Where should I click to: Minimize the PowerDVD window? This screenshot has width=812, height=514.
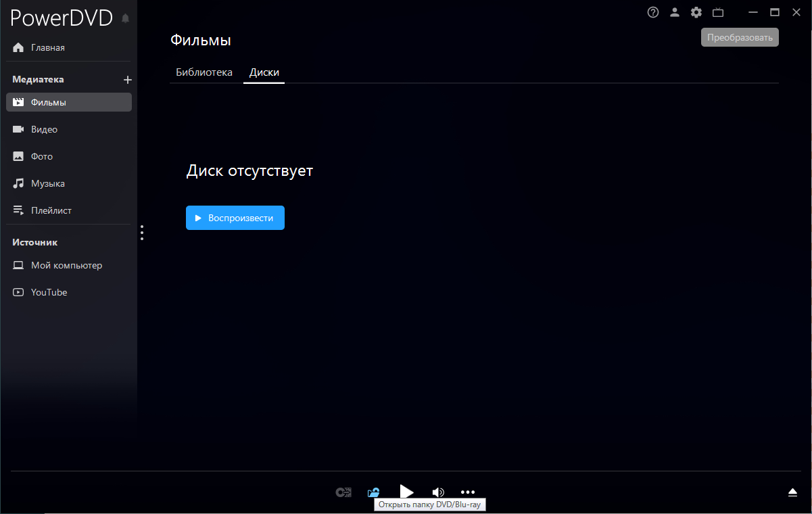(x=754, y=12)
